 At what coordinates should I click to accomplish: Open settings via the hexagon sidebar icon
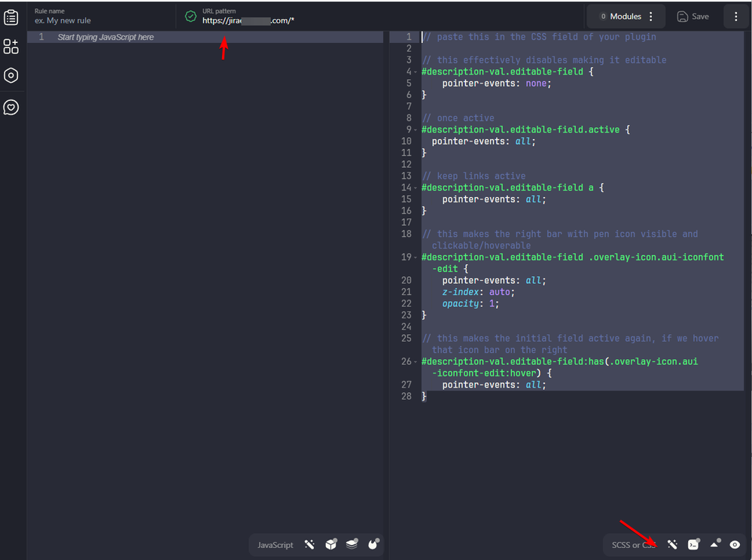[11, 75]
